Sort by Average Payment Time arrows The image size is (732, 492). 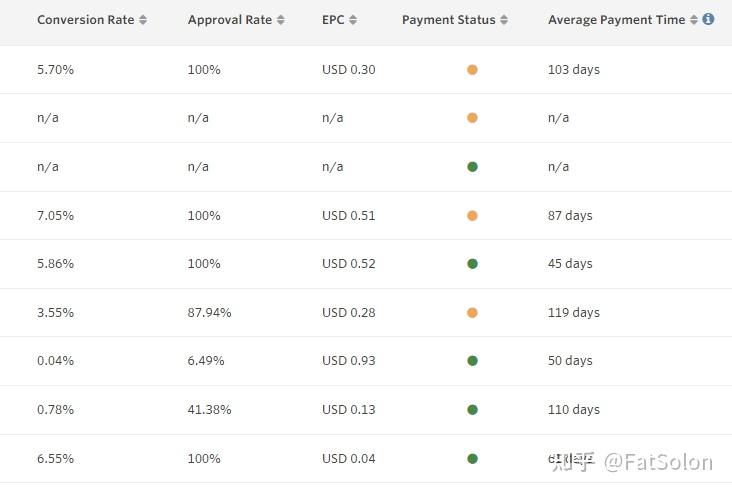(694, 20)
